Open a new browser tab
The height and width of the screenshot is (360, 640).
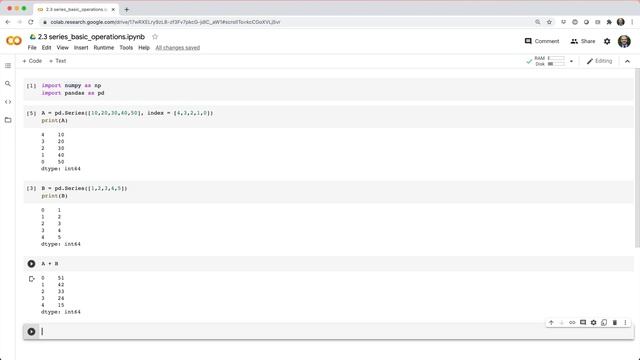click(x=127, y=9)
